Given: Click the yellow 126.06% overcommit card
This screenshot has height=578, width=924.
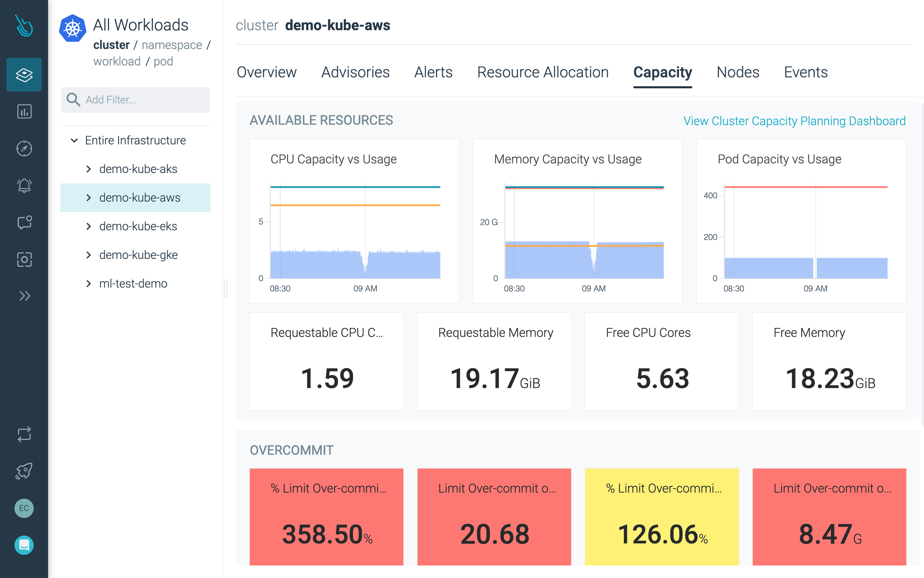Looking at the screenshot, I should pyautogui.click(x=662, y=517).
